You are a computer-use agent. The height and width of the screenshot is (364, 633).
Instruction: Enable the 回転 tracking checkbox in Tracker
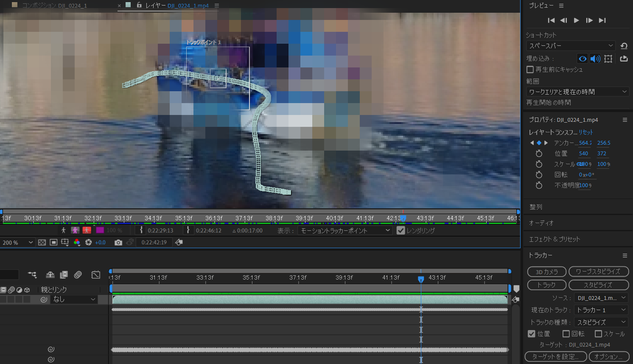click(566, 333)
